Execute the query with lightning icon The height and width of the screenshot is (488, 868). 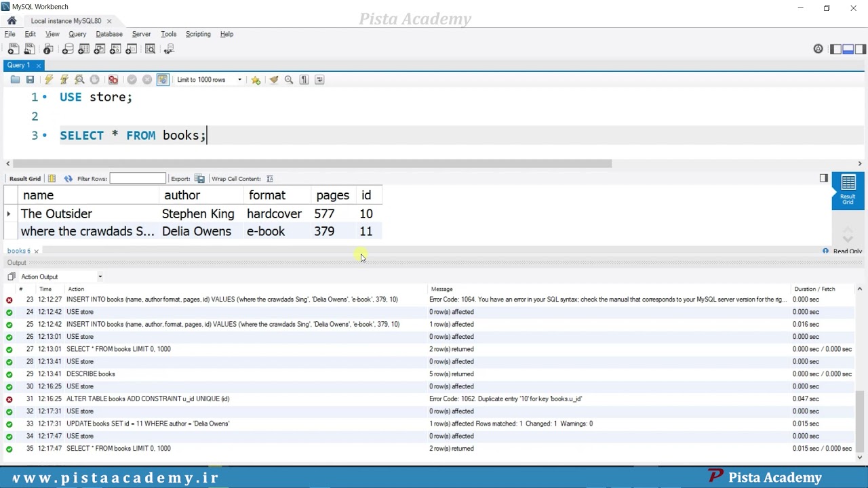[x=49, y=80]
